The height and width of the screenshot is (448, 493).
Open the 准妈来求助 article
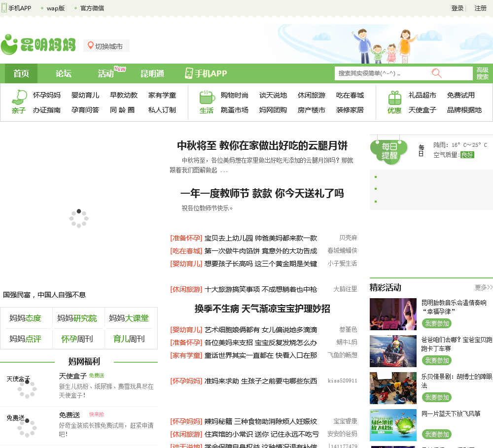261,381
